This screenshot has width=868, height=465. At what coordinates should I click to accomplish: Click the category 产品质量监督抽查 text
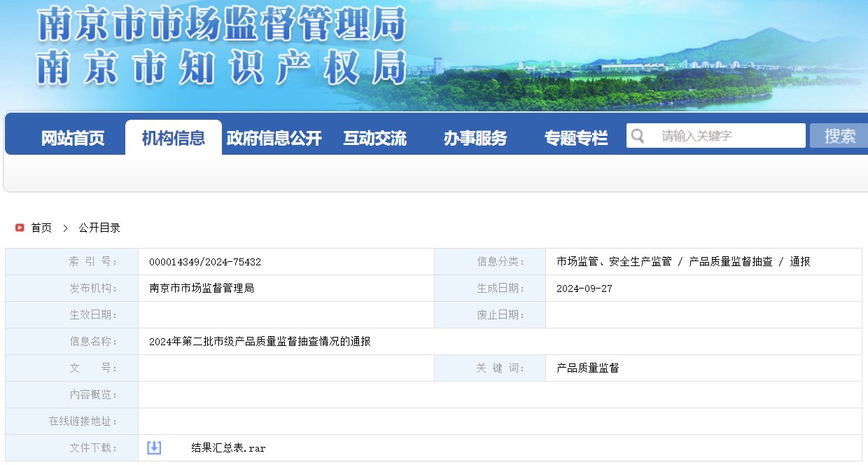pos(731,262)
